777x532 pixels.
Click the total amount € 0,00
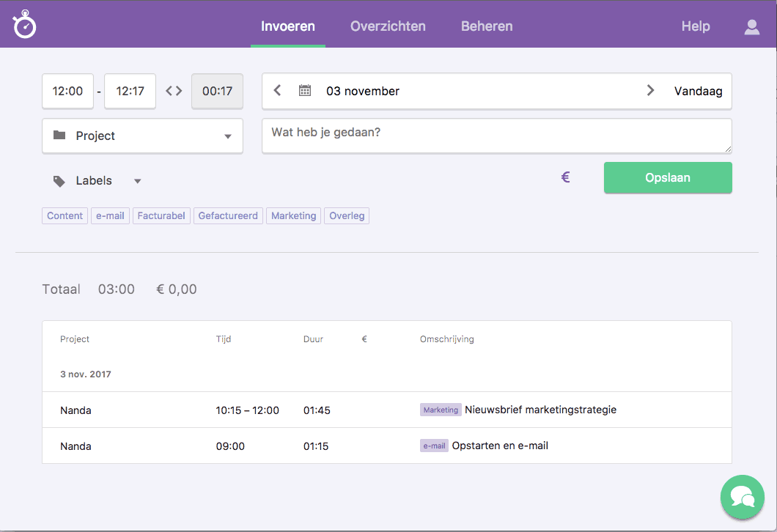(177, 289)
